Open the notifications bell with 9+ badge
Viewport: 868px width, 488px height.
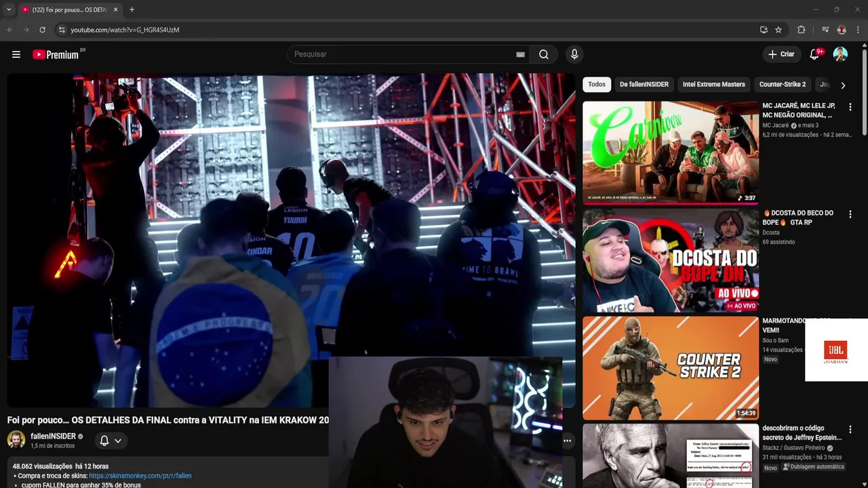coord(815,54)
